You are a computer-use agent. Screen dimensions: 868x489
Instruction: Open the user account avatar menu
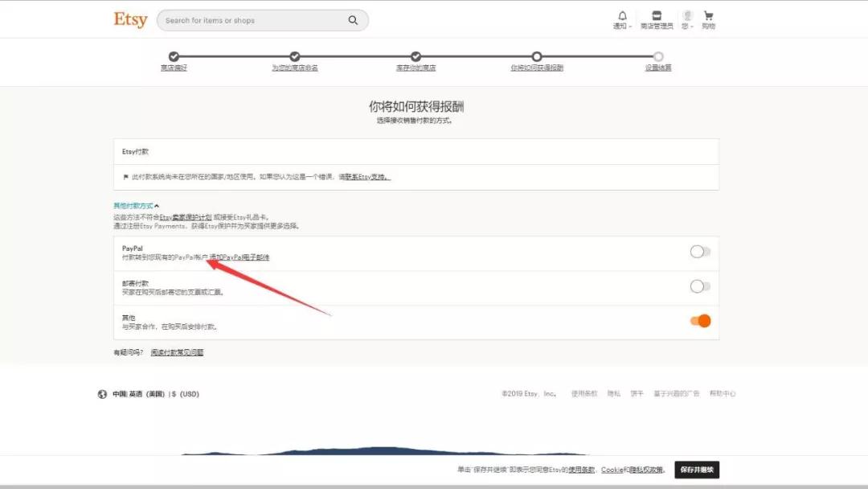tap(687, 15)
